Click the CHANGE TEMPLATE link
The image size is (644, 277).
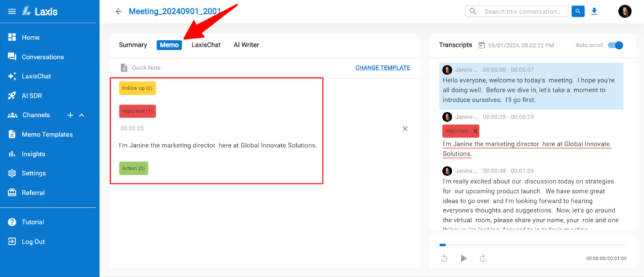(382, 68)
